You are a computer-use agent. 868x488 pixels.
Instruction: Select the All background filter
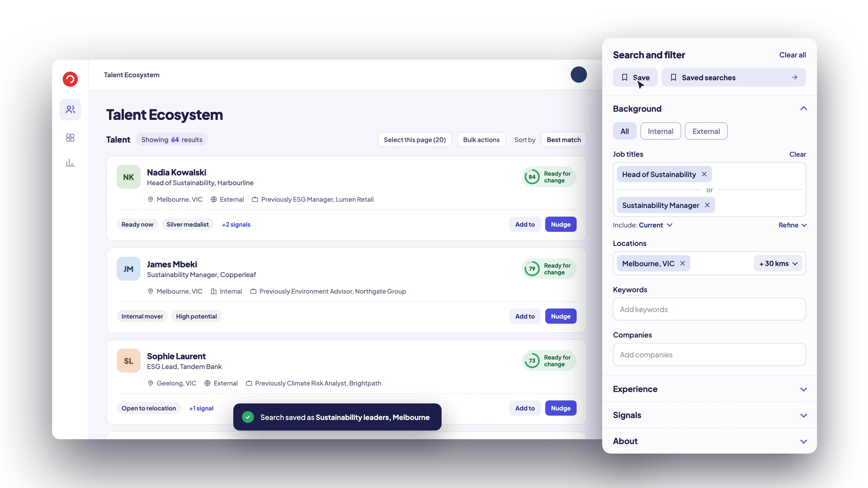(624, 131)
